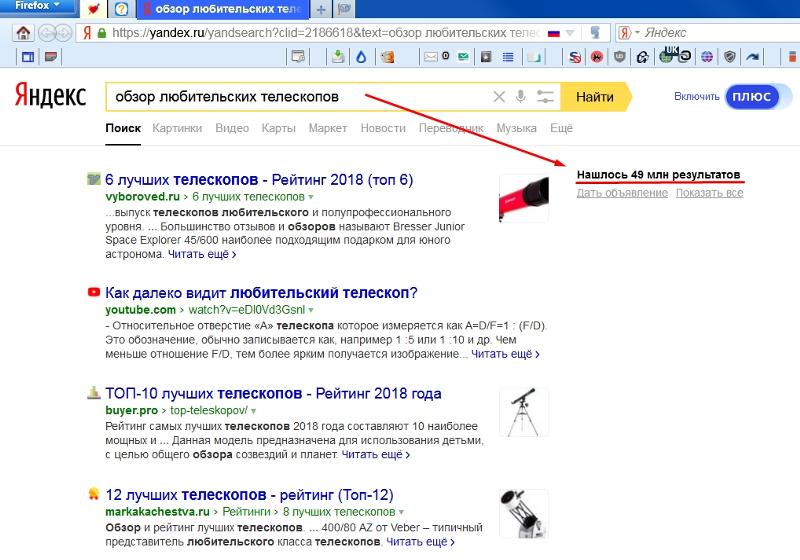Clear the search query with the X icon
This screenshot has height=560, width=800.
coord(499,96)
